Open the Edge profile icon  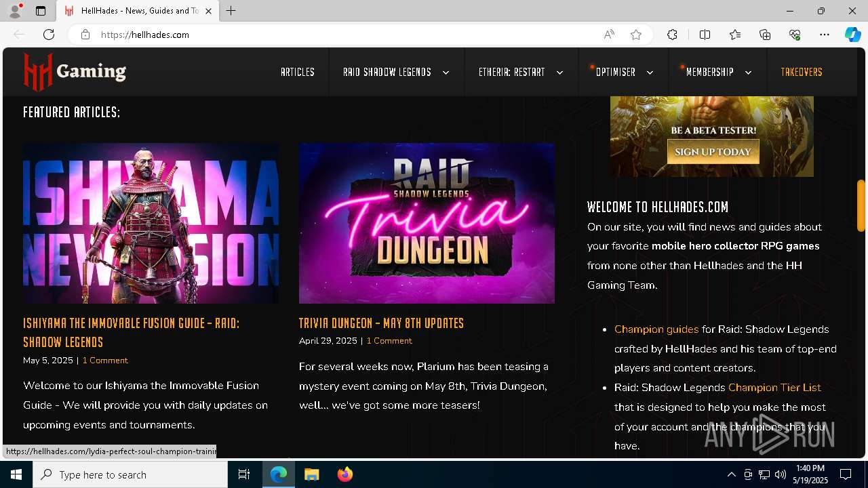tap(15, 11)
